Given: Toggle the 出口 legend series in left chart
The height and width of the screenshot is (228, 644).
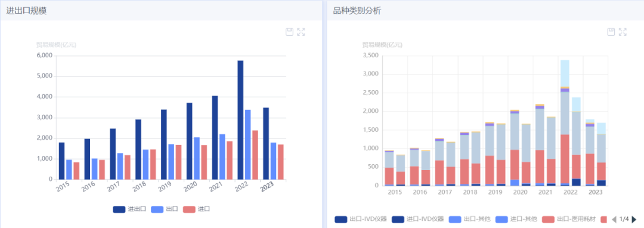Looking at the screenshot, I should [165, 209].
